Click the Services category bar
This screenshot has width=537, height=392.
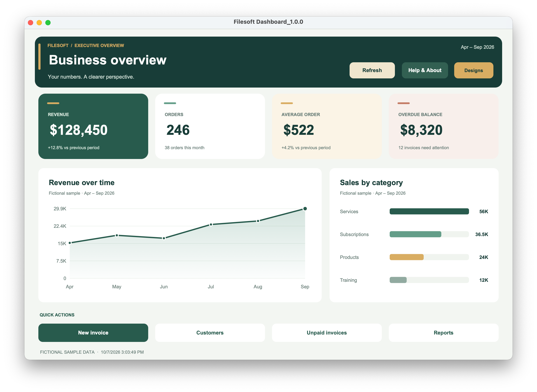[x=429, y=211]
